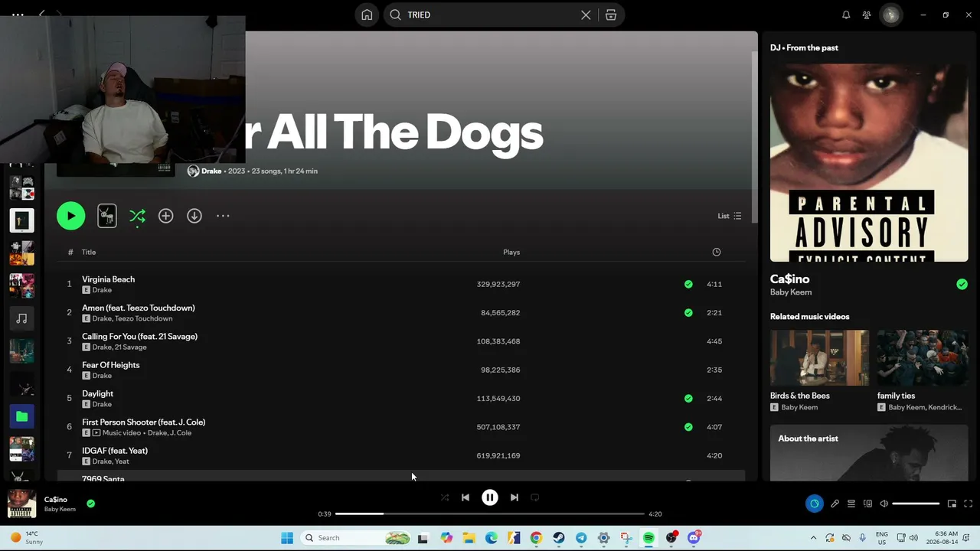Toggle saved checkmark in now playing bar
This screenshot has width=980, height=551.
tap(90, 504)
